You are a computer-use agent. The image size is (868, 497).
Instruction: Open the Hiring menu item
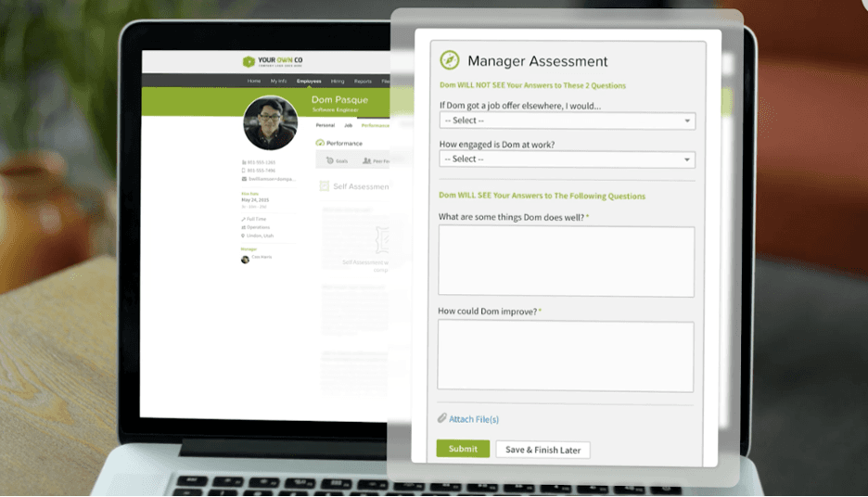point(338,82)
